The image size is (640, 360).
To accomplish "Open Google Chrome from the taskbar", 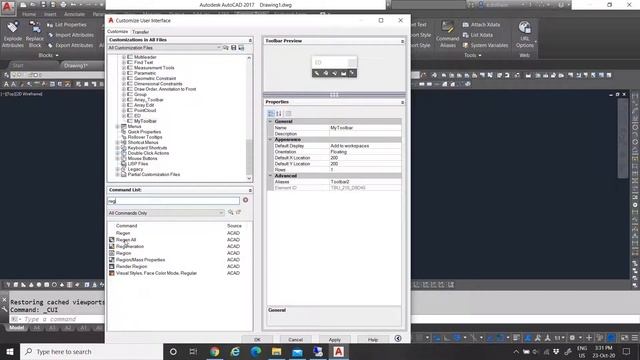I will pos(215,351).
